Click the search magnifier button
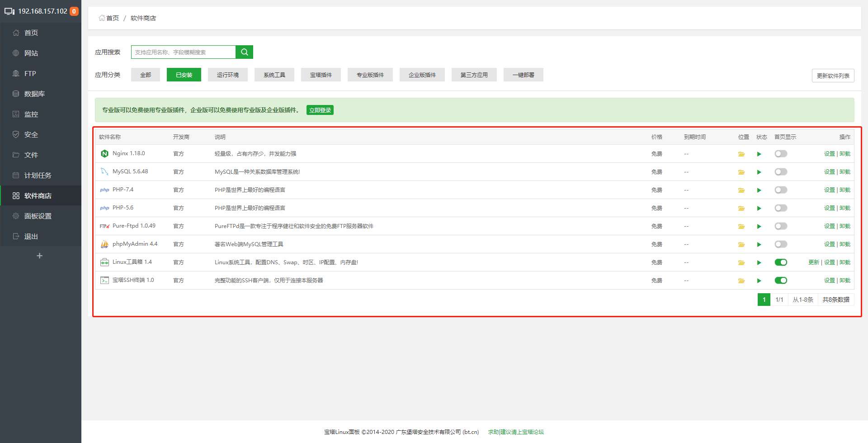868x443 pixels. pos(244,52)
